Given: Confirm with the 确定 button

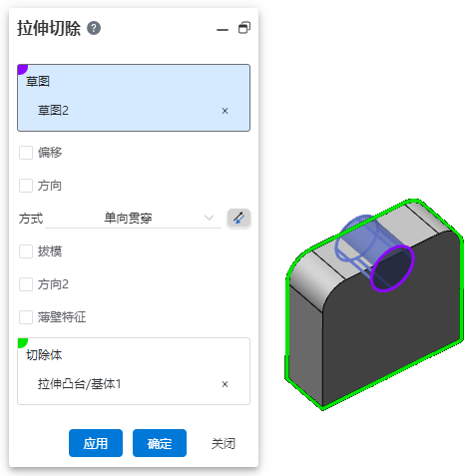Looking at the screenshot, I should 160,443.
